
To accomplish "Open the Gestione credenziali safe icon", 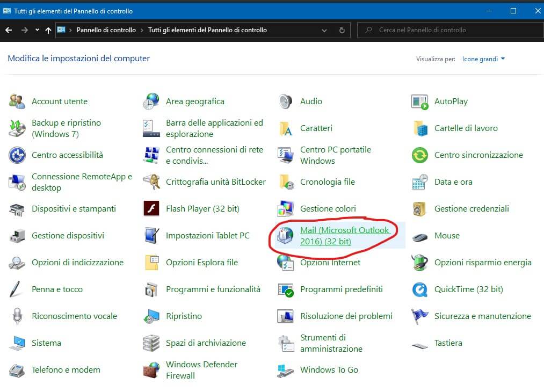I will pos(419,209).
